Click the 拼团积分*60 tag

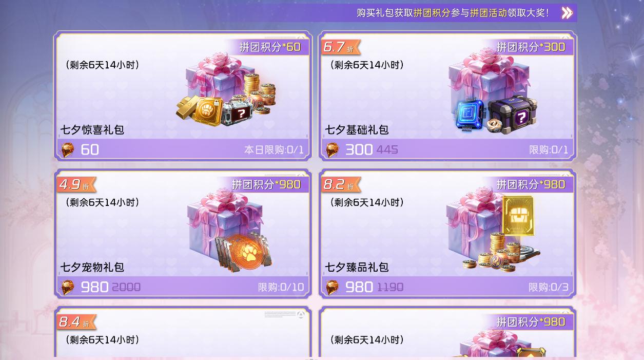click(270, 47)
